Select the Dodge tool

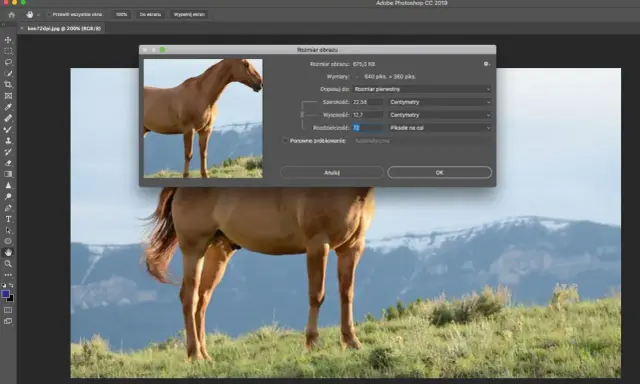click(x=8, y=196)
